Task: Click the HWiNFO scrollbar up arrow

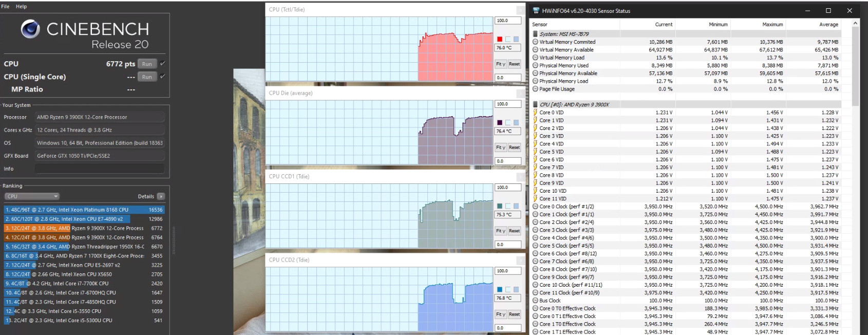Action: pos(855,24)
